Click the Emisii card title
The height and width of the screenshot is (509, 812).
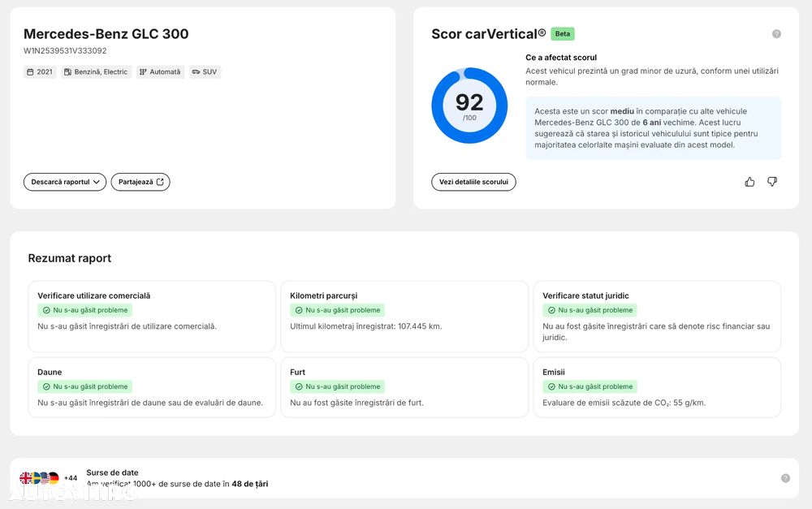[554, 372]
